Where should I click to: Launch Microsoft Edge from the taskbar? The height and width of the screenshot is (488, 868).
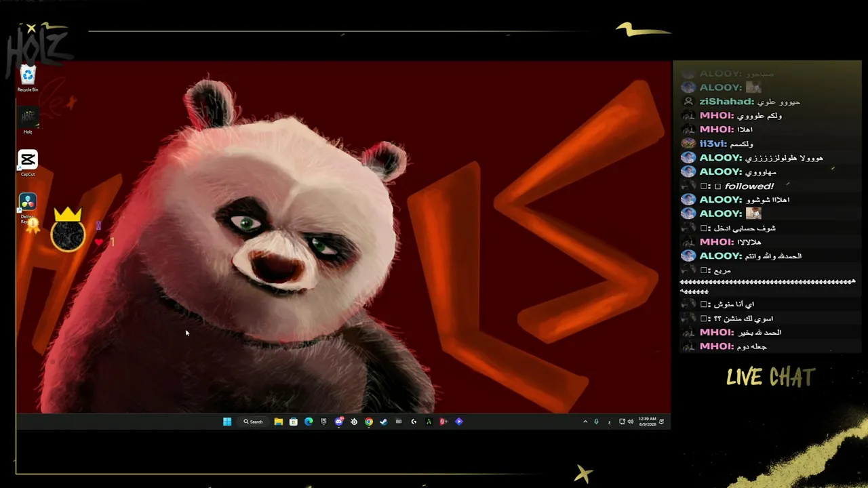(x=309, y=422)
